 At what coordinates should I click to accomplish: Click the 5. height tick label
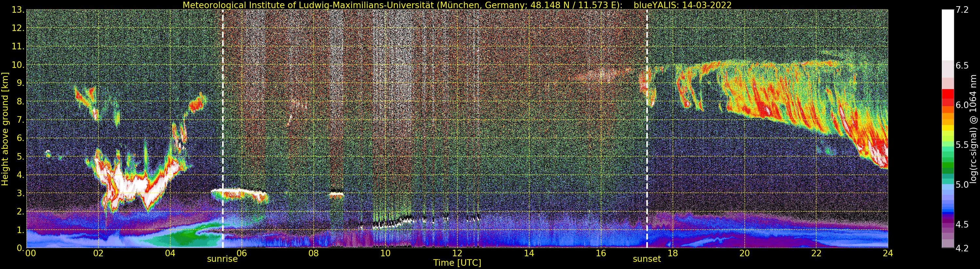21,156
